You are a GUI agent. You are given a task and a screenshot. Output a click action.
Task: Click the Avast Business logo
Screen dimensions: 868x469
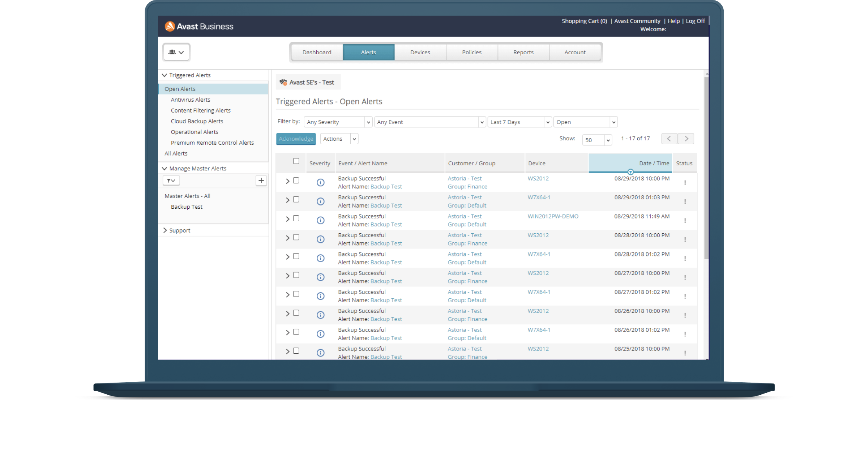click(199, 26)
